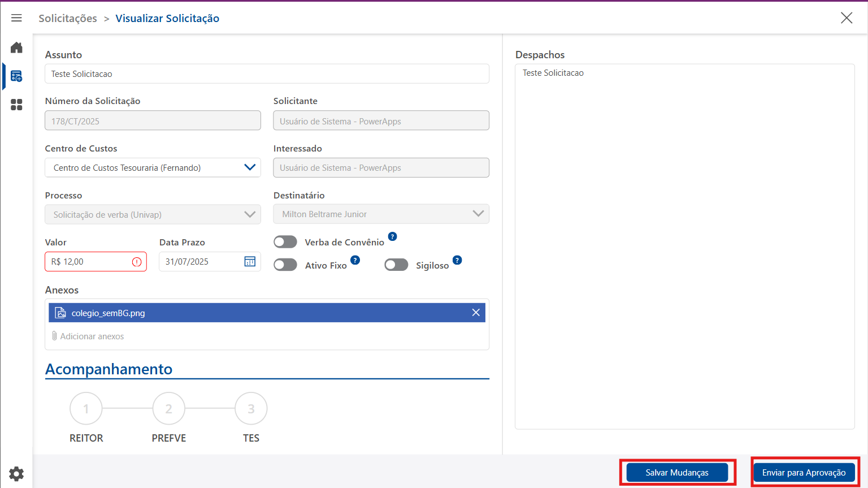Viewport: 868px width, 488px height.
Task: Open the apps grid sidebar icon
Action: click(16, 105)
